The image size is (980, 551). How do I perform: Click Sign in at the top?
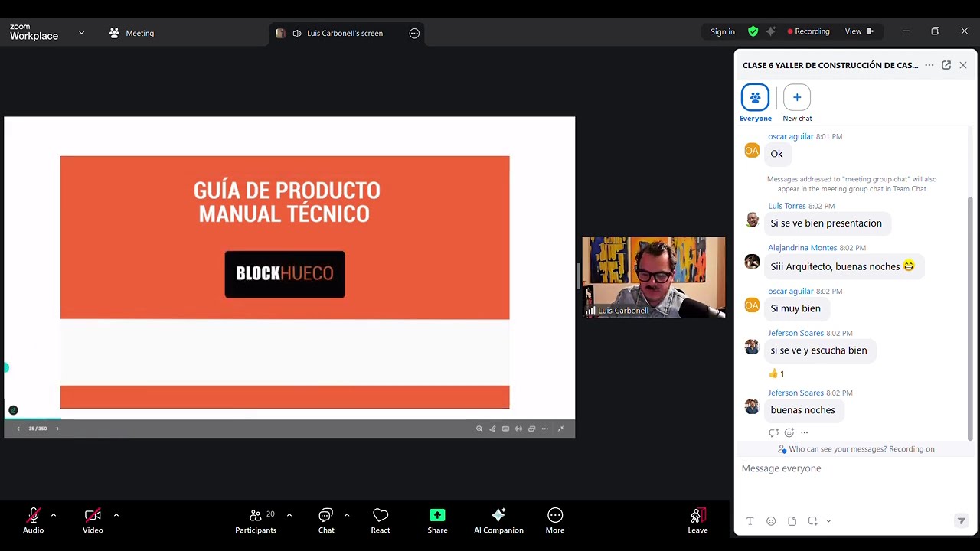(722, 31)
